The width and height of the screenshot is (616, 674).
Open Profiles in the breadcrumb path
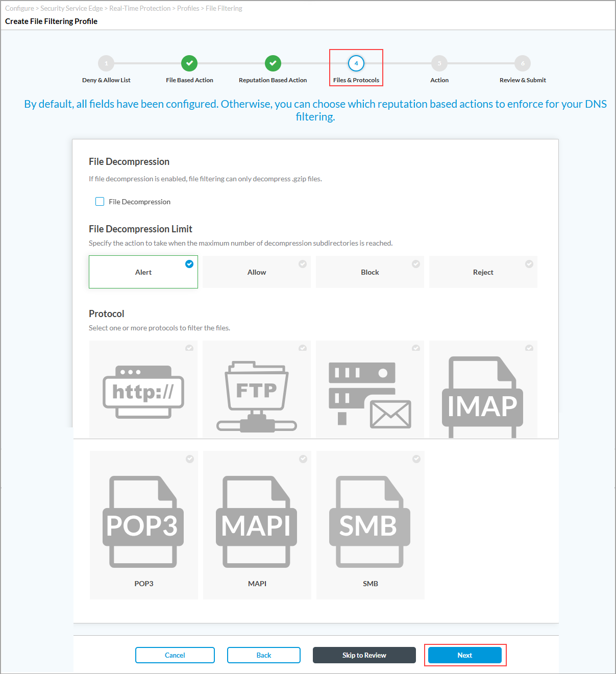point(188,8)
